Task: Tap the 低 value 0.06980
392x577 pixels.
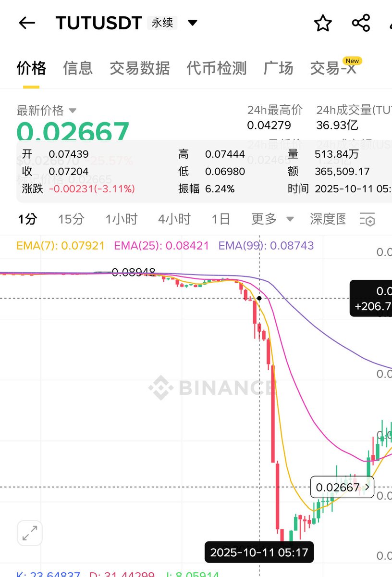Action: [x=225, y=172]
